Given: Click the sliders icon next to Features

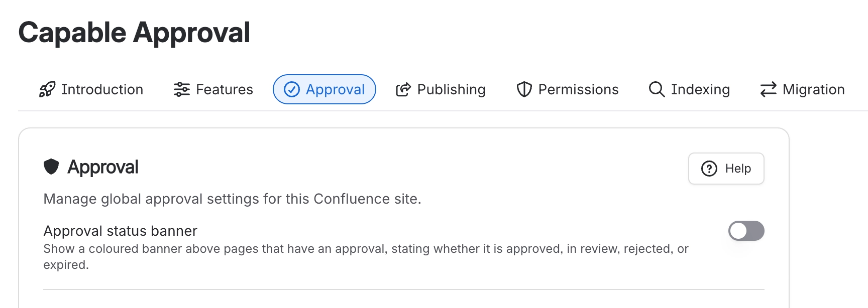Looking at the screenshot, I should (181, 89).
